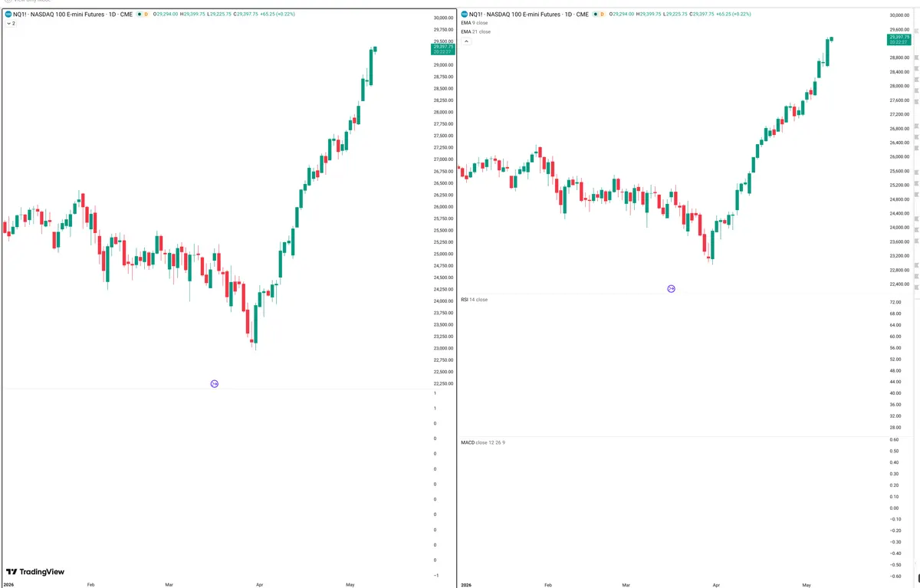Click the 29,600.00 price scale label
Viewport: 920px width, 588px height.
[900, 29]
